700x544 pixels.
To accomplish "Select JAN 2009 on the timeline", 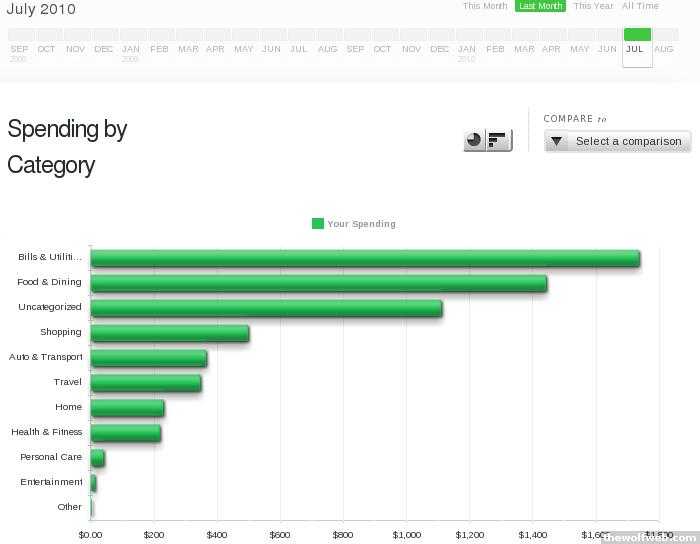I will [131, 47].
